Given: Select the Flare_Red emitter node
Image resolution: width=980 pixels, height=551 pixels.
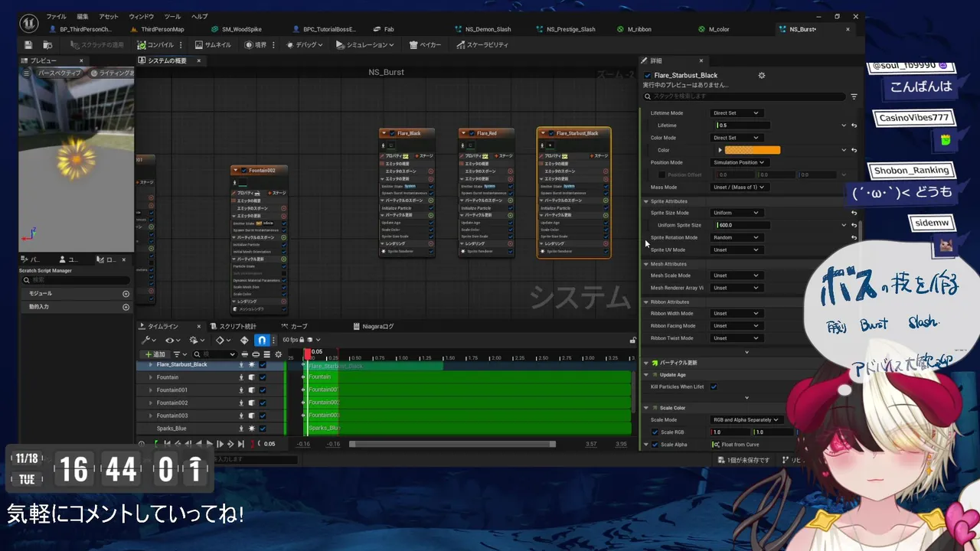Looking at the screenshot, I should tap(486, 133).
